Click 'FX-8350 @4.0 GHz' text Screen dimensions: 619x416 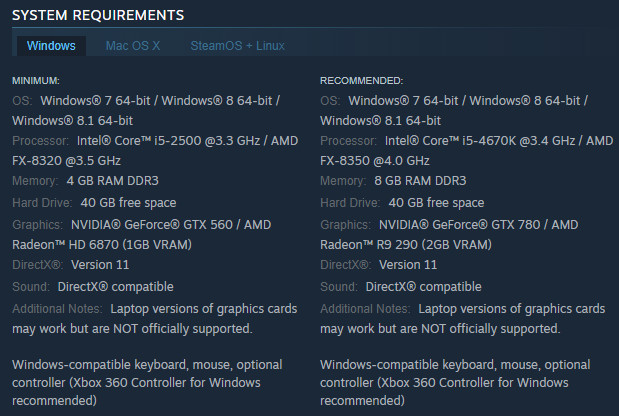point(375,161)
